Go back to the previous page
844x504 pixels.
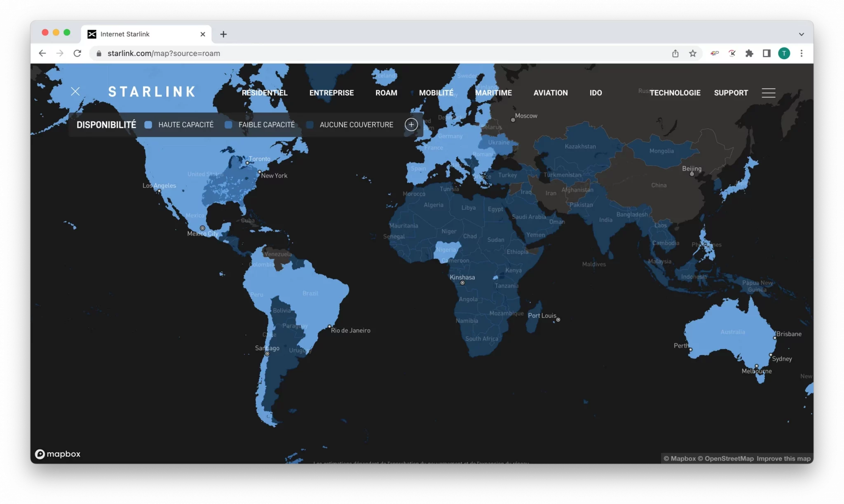click(x=42, y=53)
